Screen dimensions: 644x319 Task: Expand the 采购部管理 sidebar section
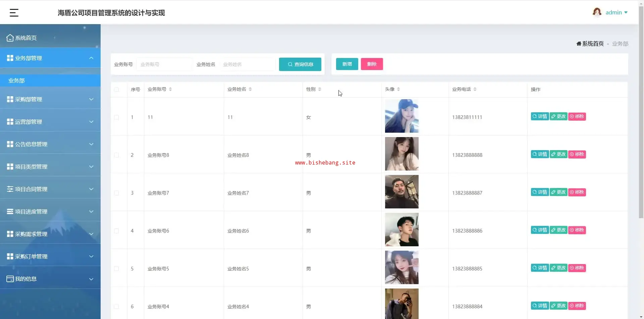(50, 99)
